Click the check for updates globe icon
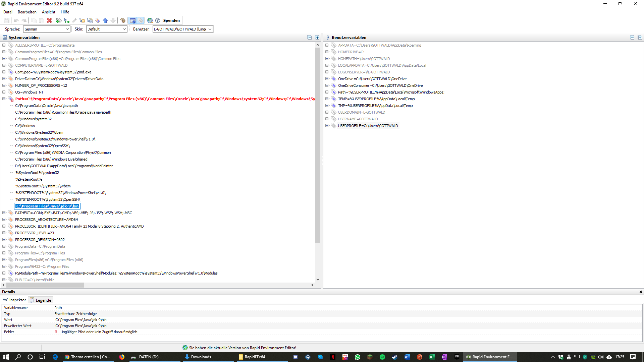This screenshot has height=362, width=644. coord(150,20)
